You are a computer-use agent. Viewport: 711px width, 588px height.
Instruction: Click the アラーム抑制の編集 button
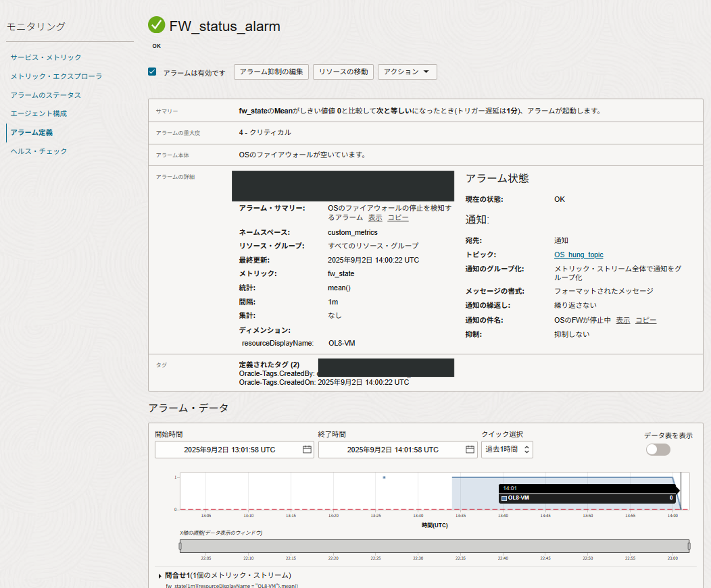point(271,72)
